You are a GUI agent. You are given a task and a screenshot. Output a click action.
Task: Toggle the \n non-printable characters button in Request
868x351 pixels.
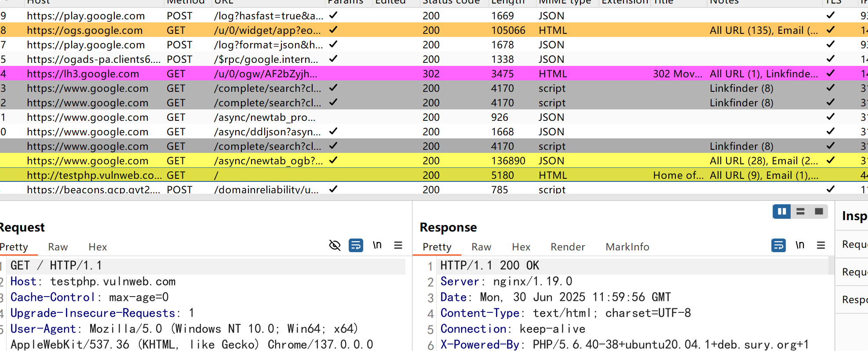click(x=377, y=245)
